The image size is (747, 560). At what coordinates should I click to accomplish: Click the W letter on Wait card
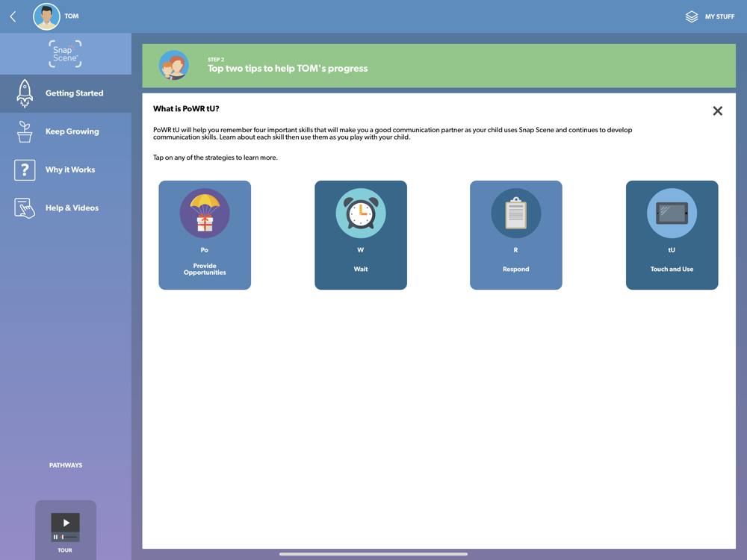[x=361, y=250]
